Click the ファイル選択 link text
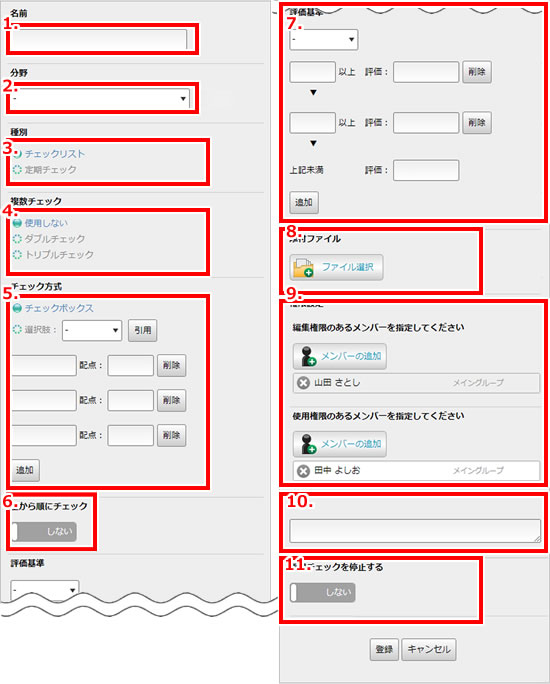The image size is (550, 684). (x=348, y=267)
